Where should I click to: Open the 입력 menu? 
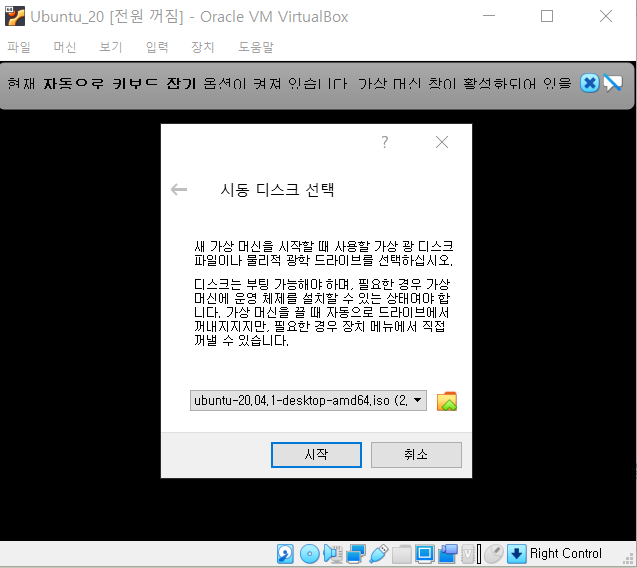(x=157, y=47)
